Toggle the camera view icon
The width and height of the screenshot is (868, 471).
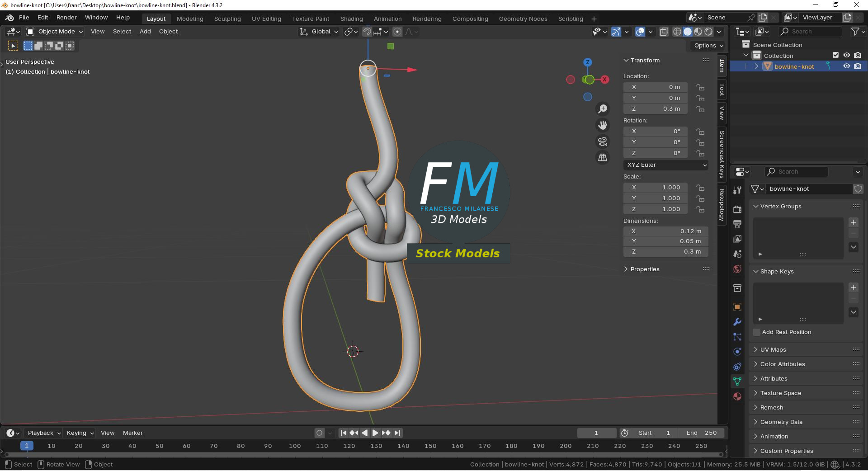603,141
